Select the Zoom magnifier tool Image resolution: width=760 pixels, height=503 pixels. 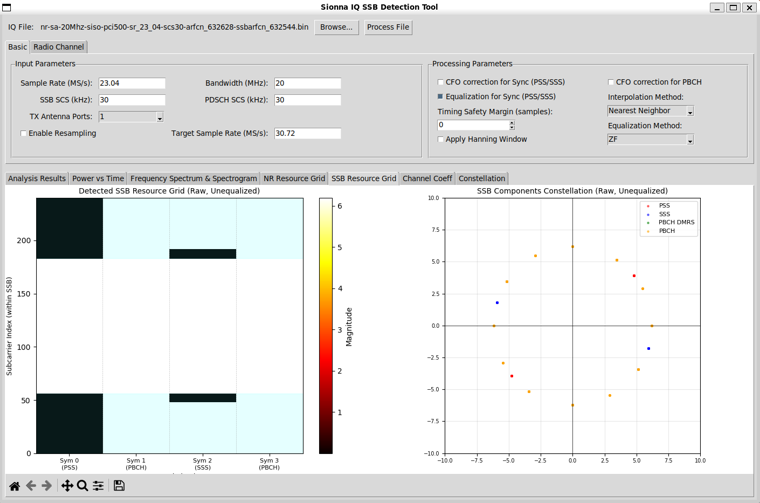click(x=82, y=486)
